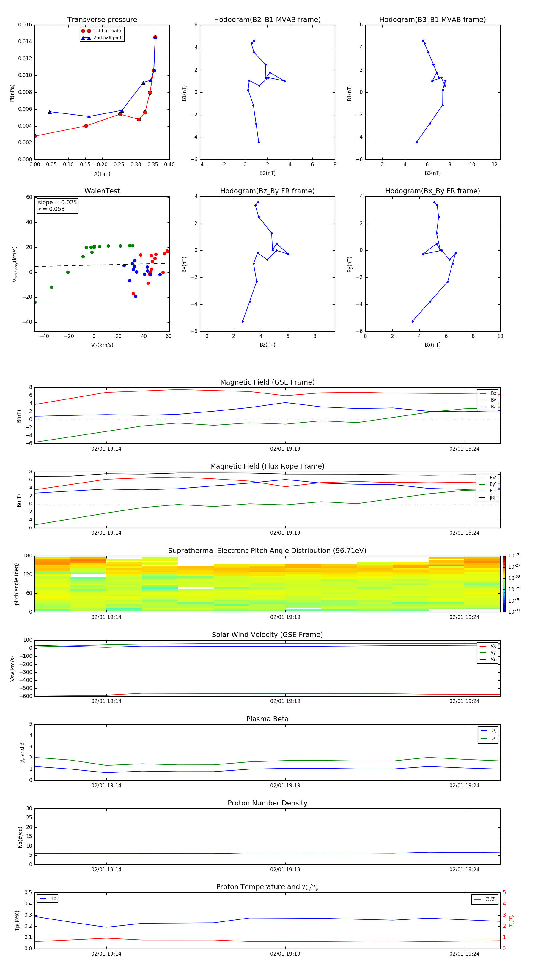Click the 'B3(nT)' x-axis label
The height and width of the screenshot is (980, 535).
(x=432, y=173)
